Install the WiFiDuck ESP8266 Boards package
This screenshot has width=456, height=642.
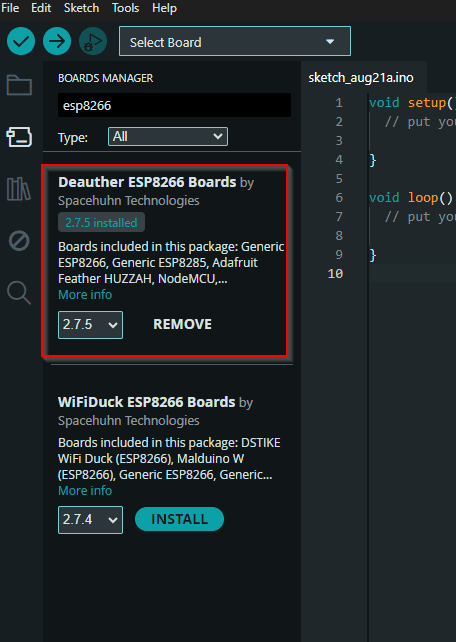point(179,519)
